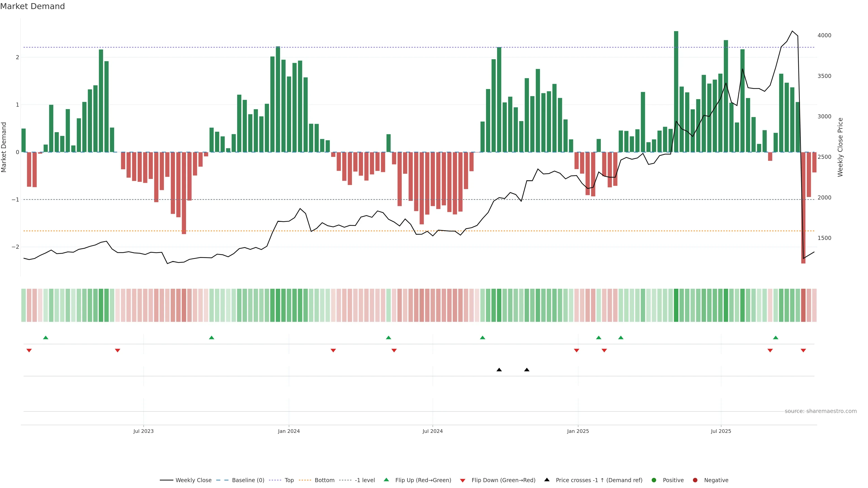Click the darkest green heat strip cell
This screenshot has width=868, height=488.
[x=676, y=305]
